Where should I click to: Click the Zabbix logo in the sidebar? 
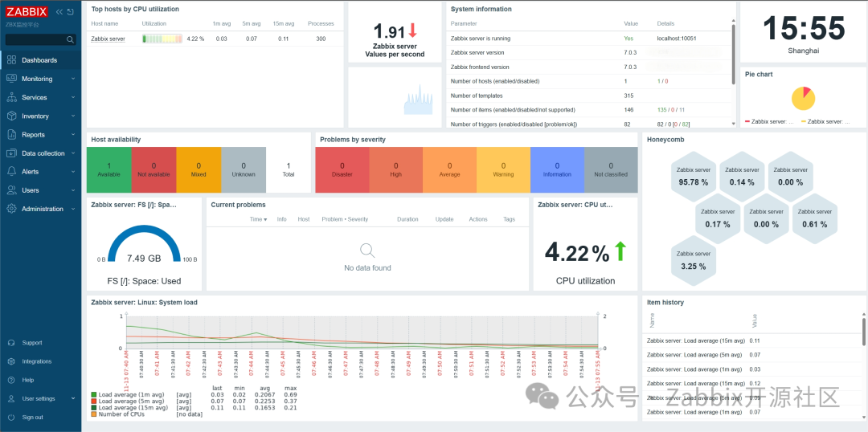click(27, 11)
